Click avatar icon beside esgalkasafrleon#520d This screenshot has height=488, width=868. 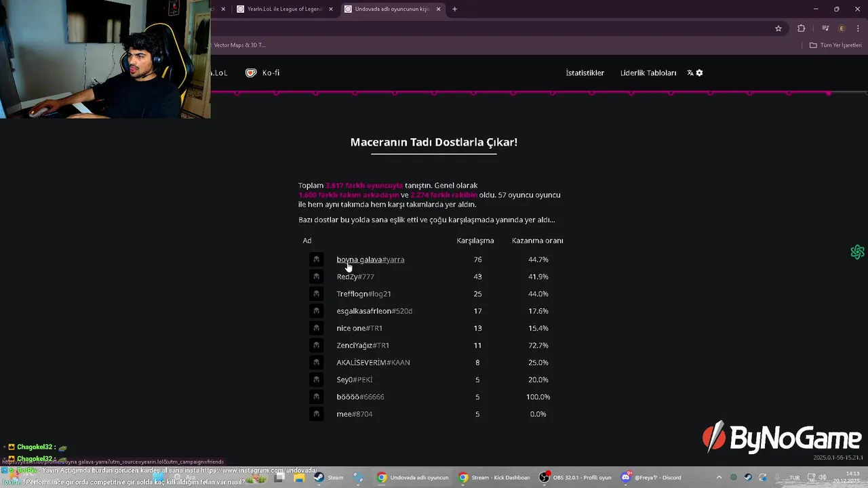tap(316, 311)
